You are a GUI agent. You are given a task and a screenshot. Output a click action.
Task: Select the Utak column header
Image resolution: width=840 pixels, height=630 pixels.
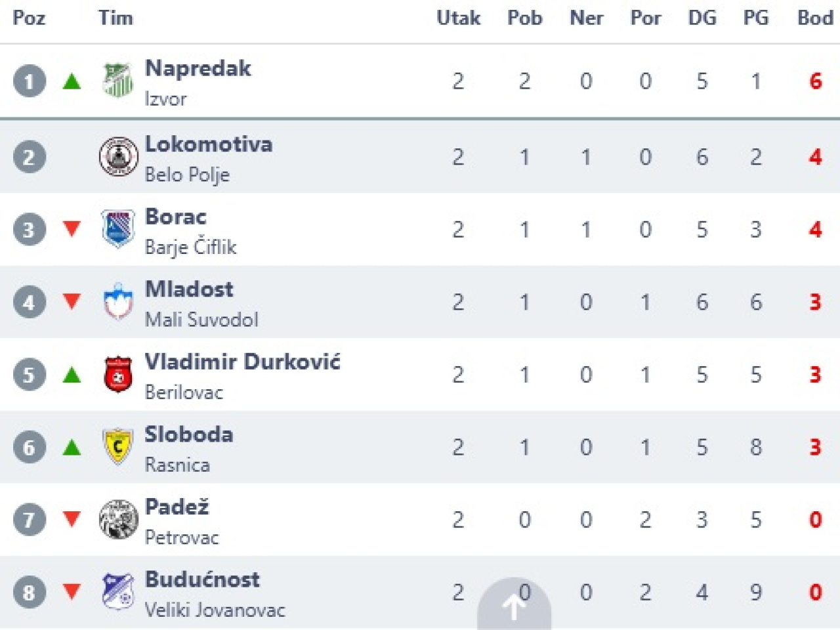[x=458, y=18]
